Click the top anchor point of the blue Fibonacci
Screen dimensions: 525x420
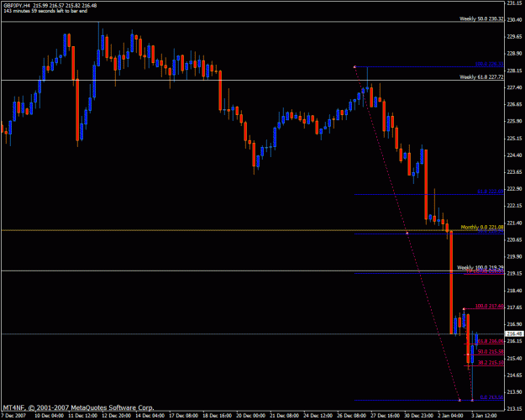[x=354, y=67]
